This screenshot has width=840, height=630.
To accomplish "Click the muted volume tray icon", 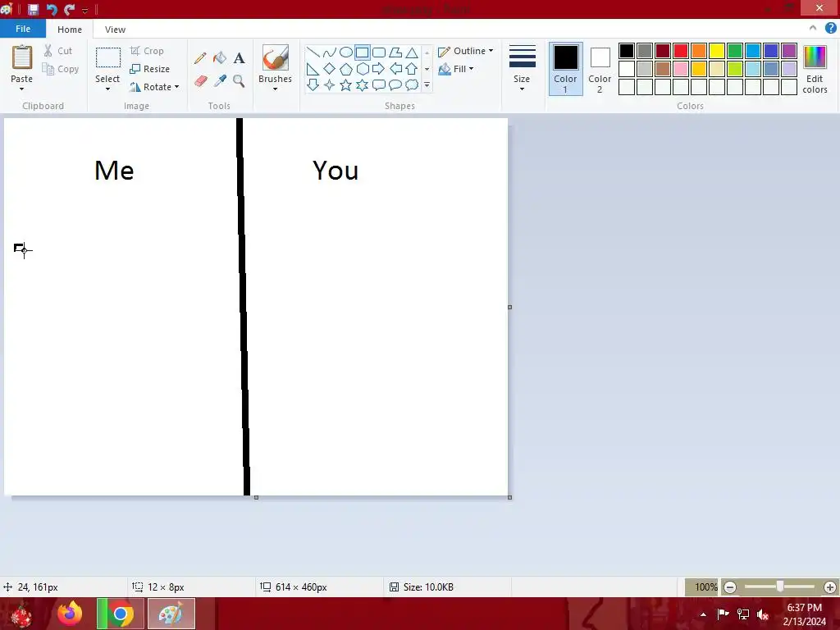I will coord(763,614).
